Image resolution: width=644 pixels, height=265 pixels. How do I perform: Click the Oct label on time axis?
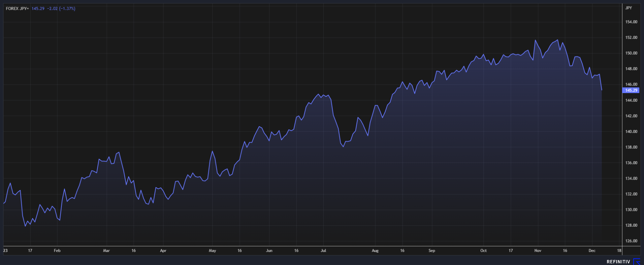click(484, 251)
